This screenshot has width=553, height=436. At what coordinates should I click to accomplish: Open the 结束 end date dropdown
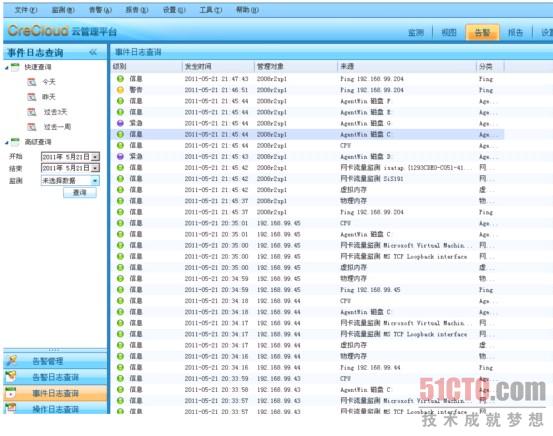tap(95, 168)
